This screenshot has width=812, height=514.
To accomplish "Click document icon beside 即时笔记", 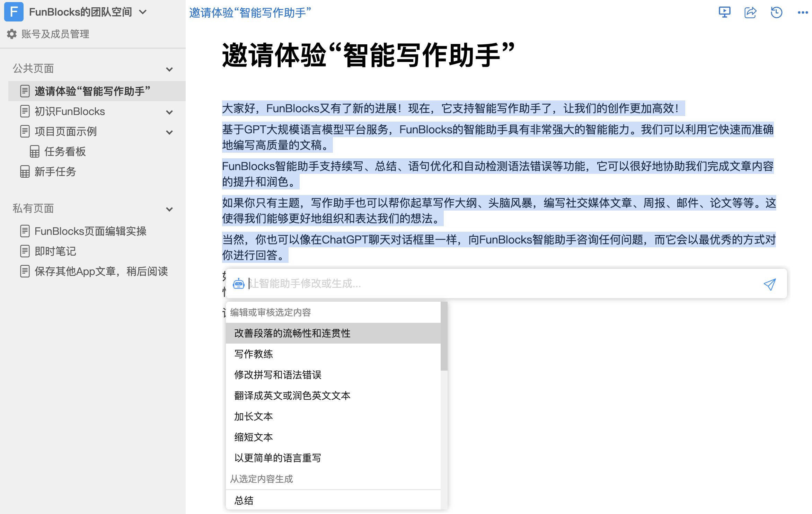I will tap(25, 251).
